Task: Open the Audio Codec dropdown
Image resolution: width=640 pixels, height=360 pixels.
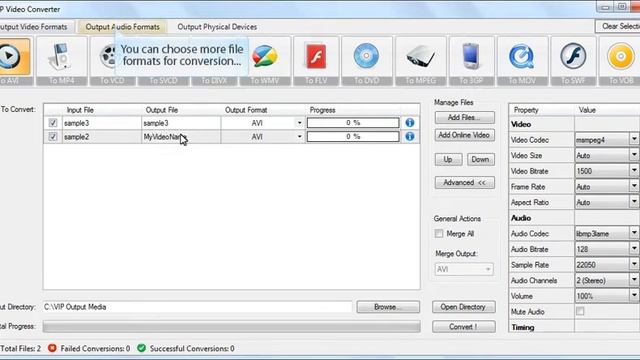Action: coord(634,233)
